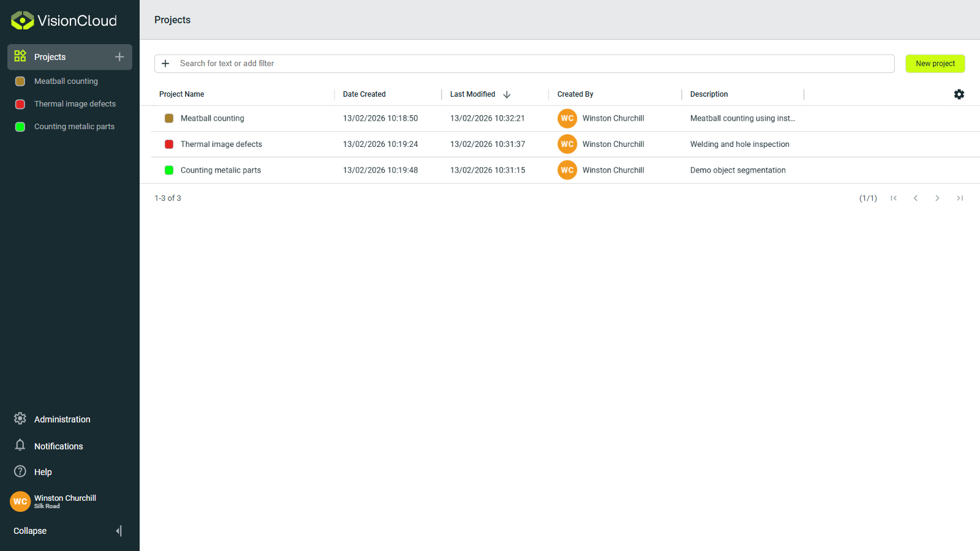Click the red Thermal image defects color swatch in table
Viewport: 980px width, 551px height.
pos(169,144)
